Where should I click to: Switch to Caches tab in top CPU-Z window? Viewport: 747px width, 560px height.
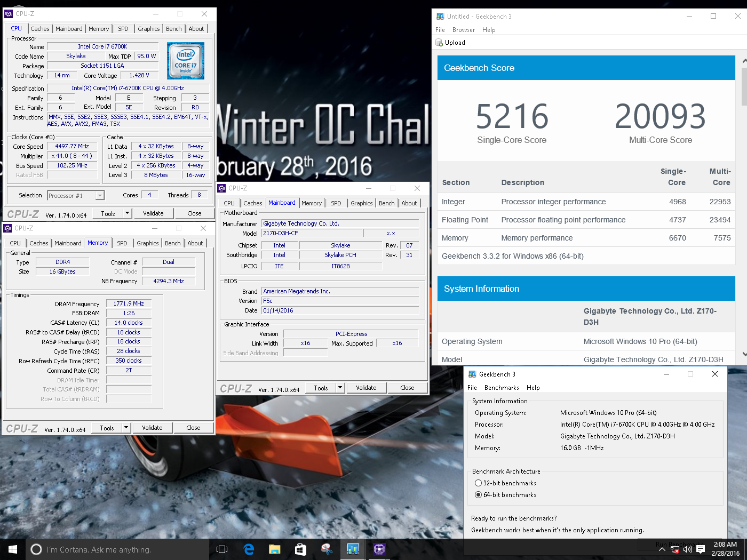click(40, 29)
